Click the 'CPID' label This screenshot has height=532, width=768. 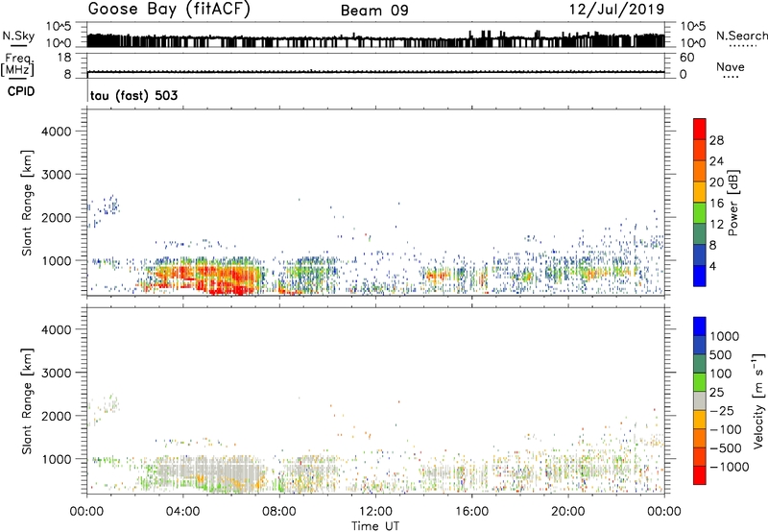tap(21, 91)
